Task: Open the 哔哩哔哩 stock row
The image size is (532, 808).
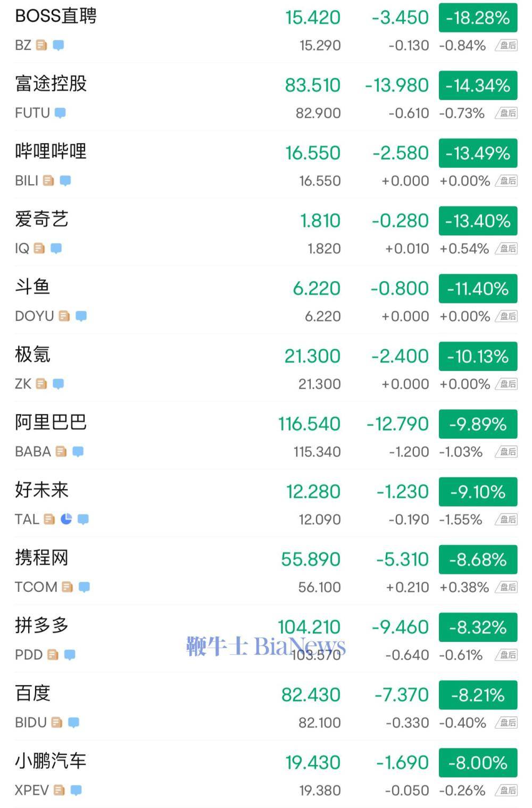Action: 266,164
